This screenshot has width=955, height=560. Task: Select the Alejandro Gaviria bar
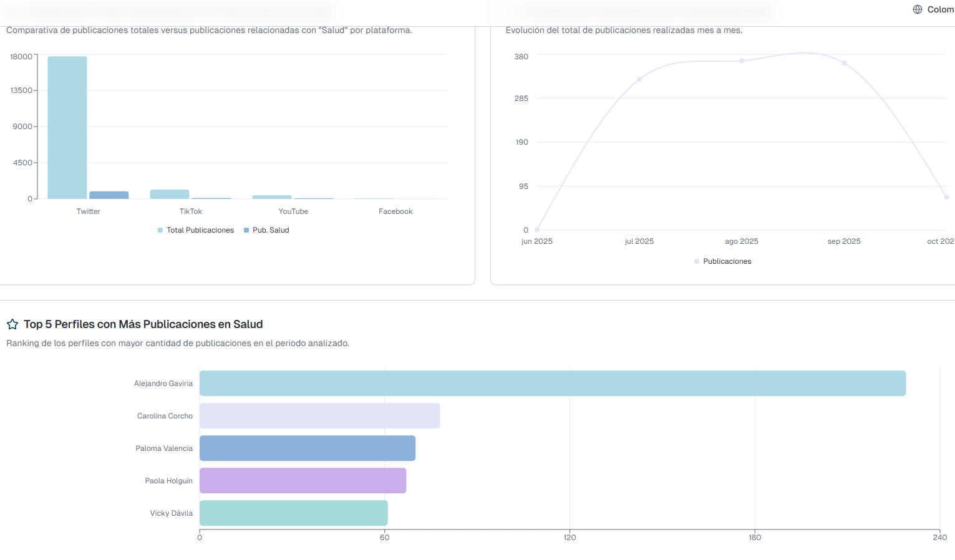552,384
